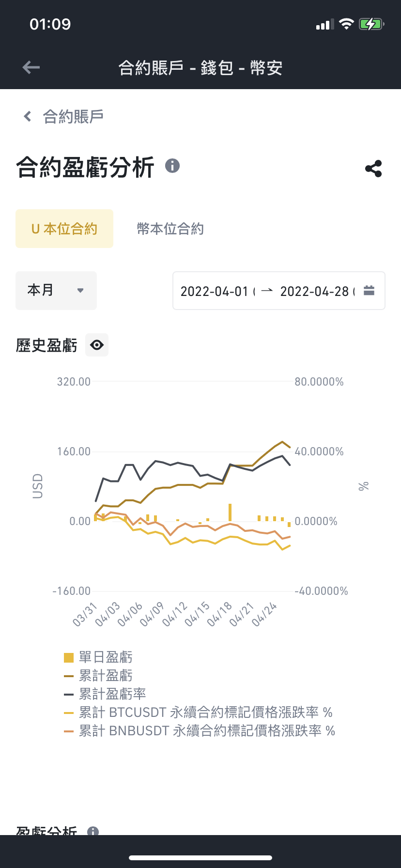The height and width of the screenshot is (868, 401).
Task: Click BNBUSDT legend color swatch
Action: (x=69, y=731)
